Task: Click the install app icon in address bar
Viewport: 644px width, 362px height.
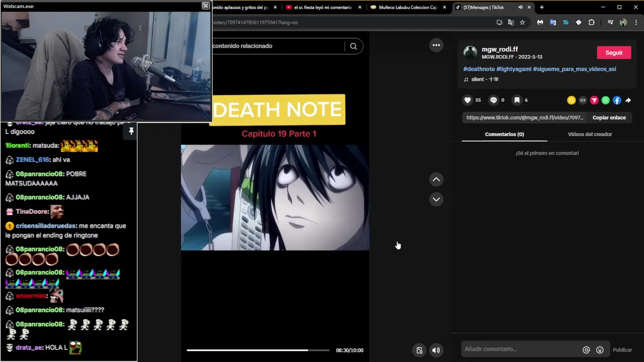Action: click(x=499, y=22)
